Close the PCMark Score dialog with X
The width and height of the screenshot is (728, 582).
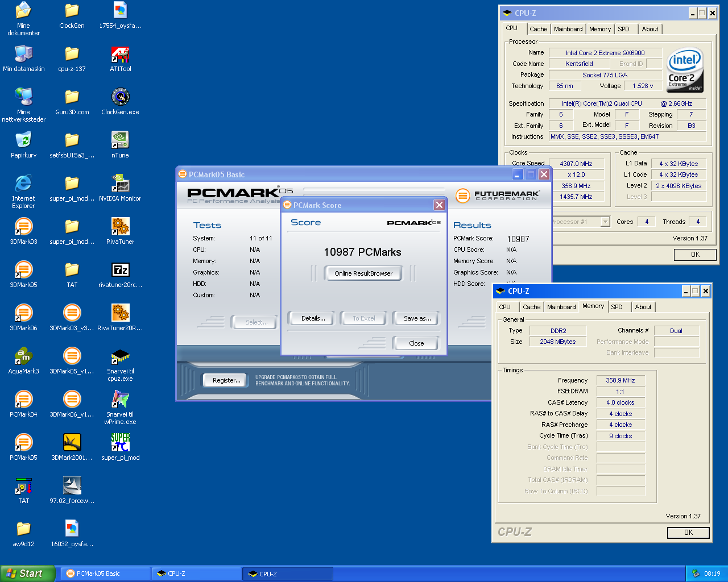click(x=439, y=205)
